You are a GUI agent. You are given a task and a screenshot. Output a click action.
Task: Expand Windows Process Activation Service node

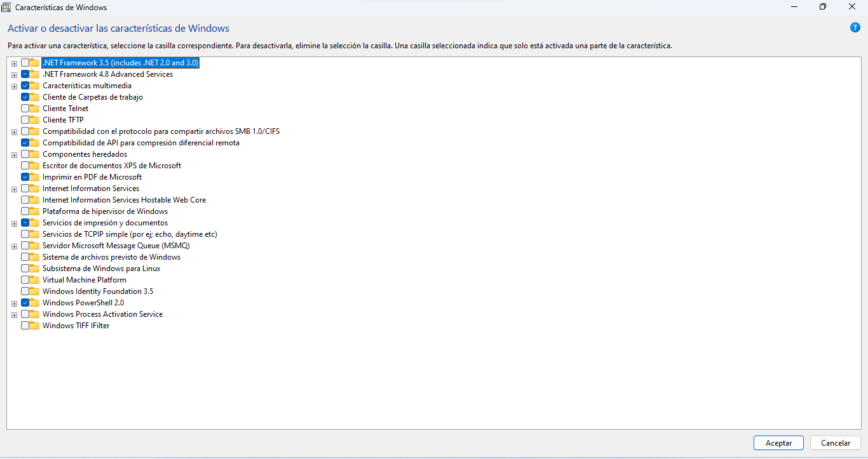point(14,315)
